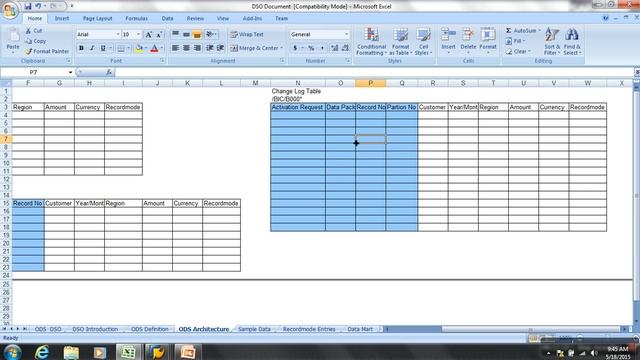This screenshot has height=360, width=640.
Task: Apply the accounting dollar format
Action: [295, 48]
